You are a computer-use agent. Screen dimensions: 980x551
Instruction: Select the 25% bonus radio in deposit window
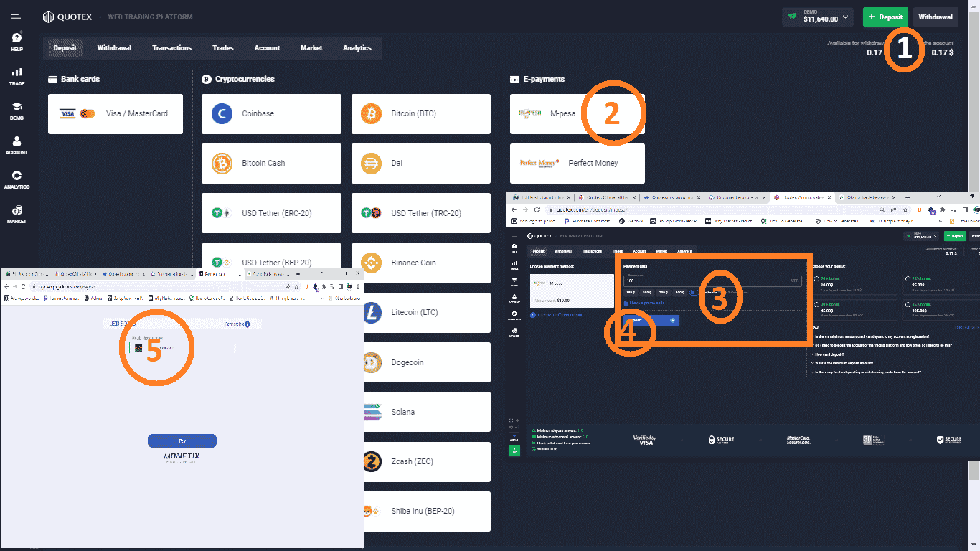908,278
